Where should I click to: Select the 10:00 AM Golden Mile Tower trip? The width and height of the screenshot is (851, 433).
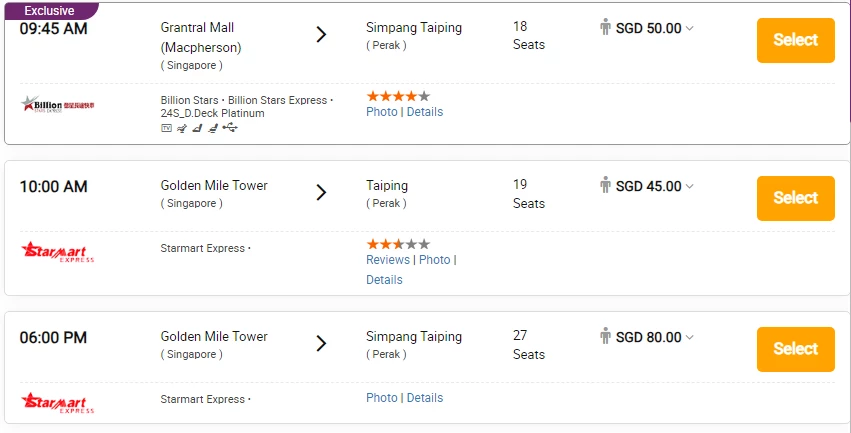(x=796, y=198)
